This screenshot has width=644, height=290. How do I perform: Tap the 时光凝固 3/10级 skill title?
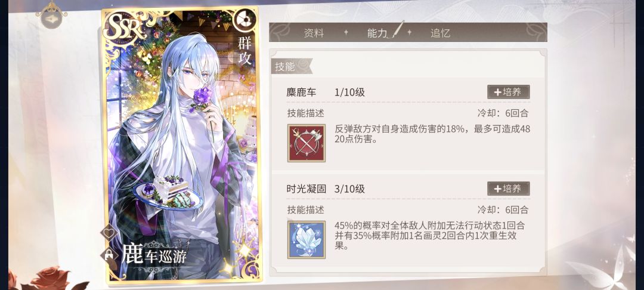tap(326, 189)
